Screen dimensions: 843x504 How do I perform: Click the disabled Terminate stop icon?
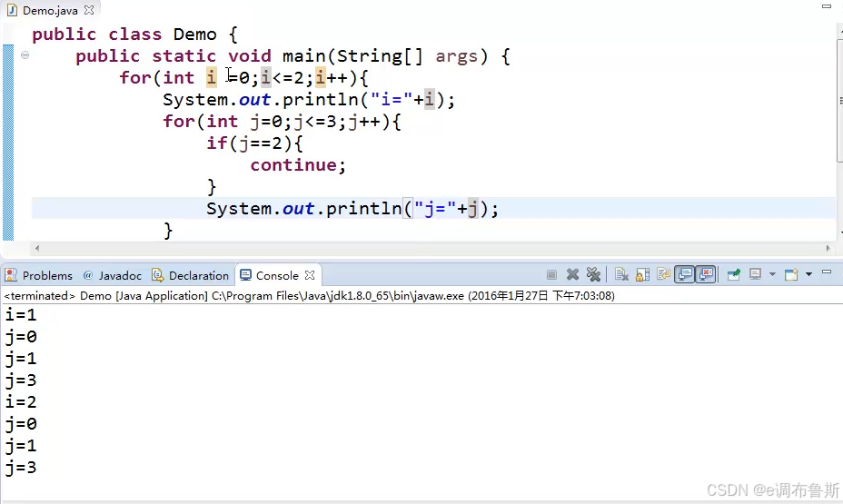[x=551, y=275]
